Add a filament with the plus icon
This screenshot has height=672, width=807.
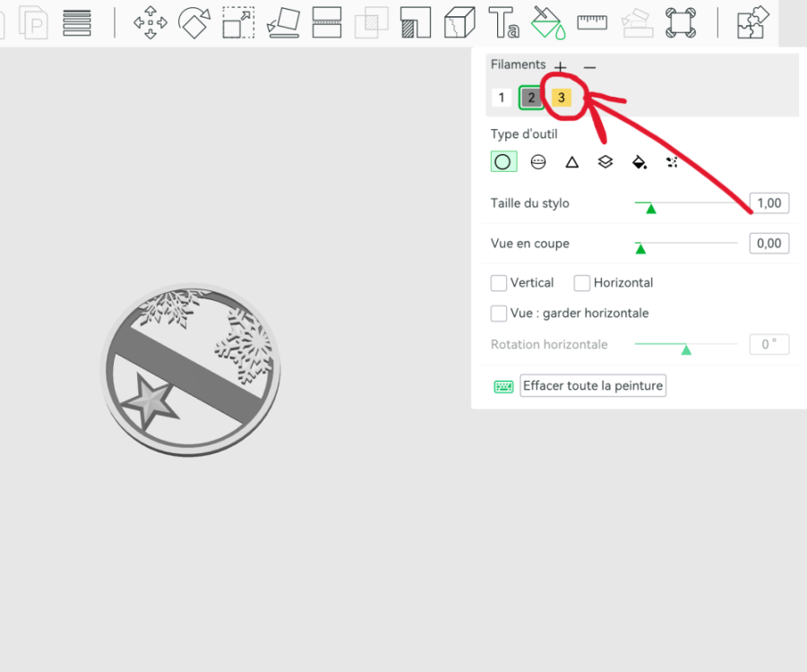click(561, 67)
